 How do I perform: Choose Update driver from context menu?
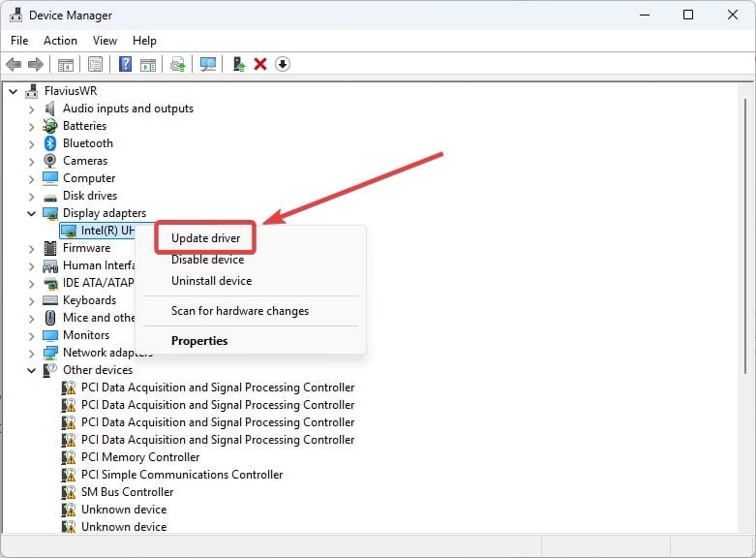pyautogui.click(x=206, y=238)
